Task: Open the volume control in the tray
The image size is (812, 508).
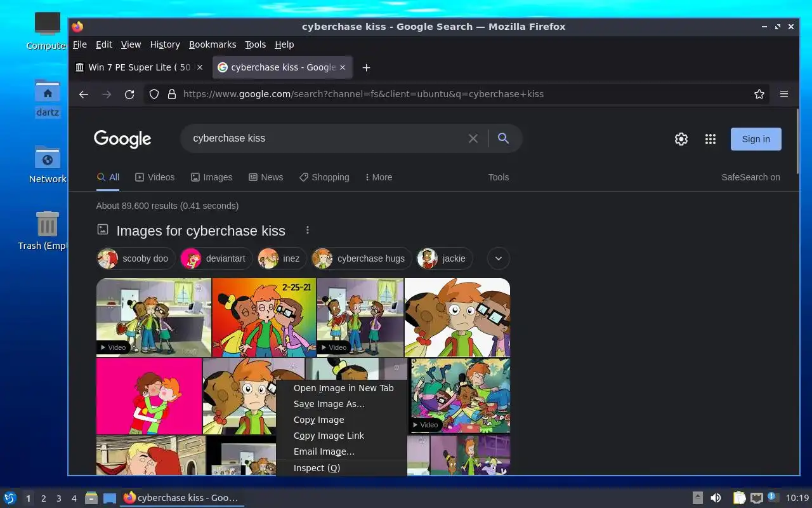Action: pyautogui.click(x=716, y=498)
